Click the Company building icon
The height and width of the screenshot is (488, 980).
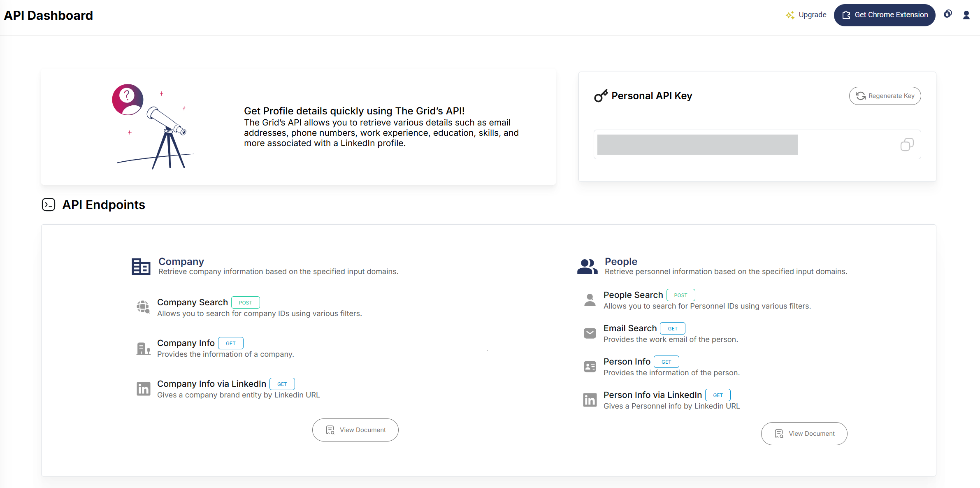pyautogui.click(x=141, y=266)
